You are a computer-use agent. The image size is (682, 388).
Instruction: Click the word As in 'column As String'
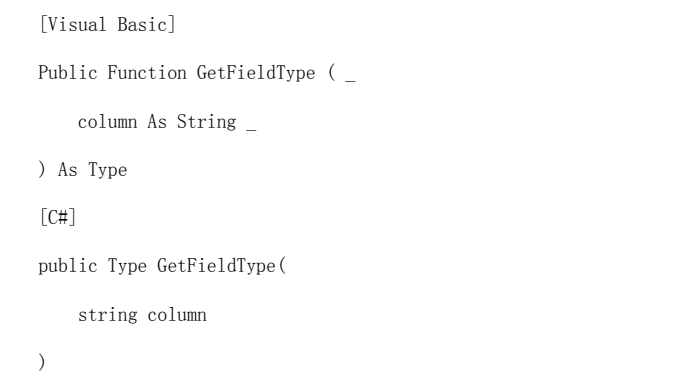(157, 122)
